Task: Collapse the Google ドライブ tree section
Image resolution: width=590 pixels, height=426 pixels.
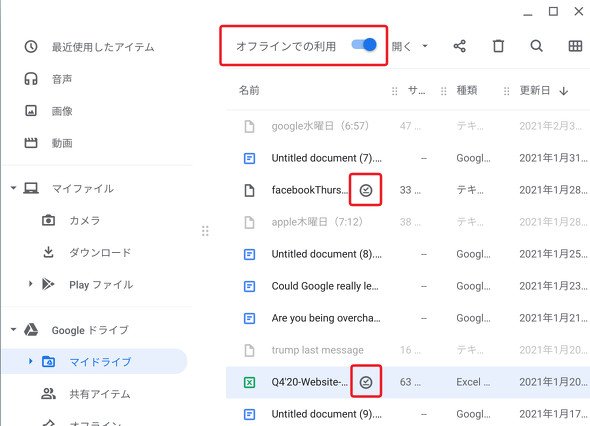Action: click(13, 330)
